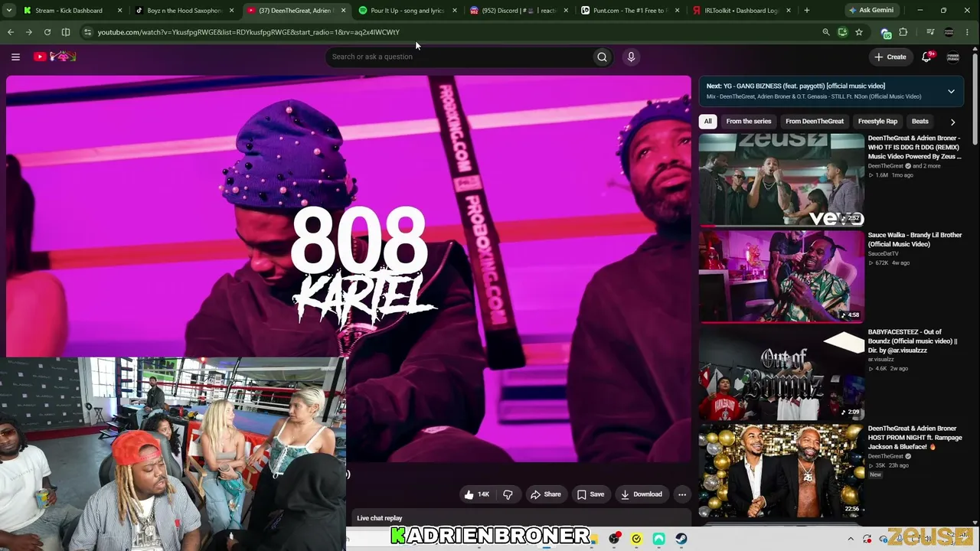
Task: Dislike the video with thumbs down
Action: 508,494
